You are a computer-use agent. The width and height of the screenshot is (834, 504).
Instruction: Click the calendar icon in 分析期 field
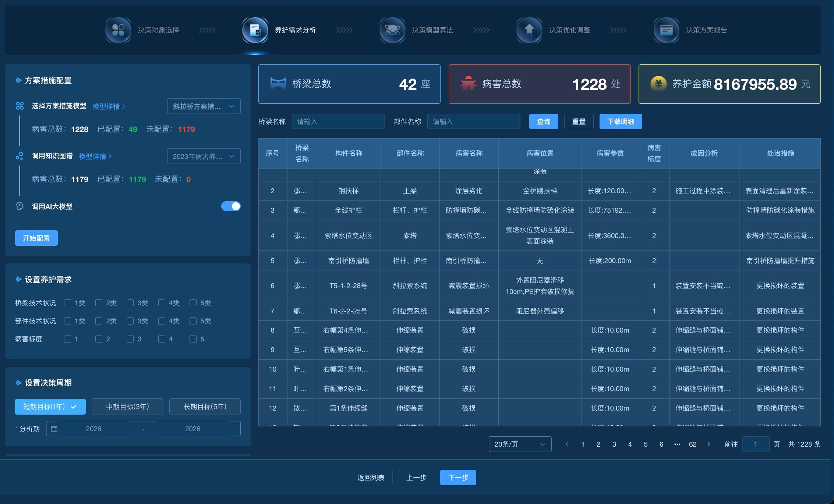(x=54, y=429)
